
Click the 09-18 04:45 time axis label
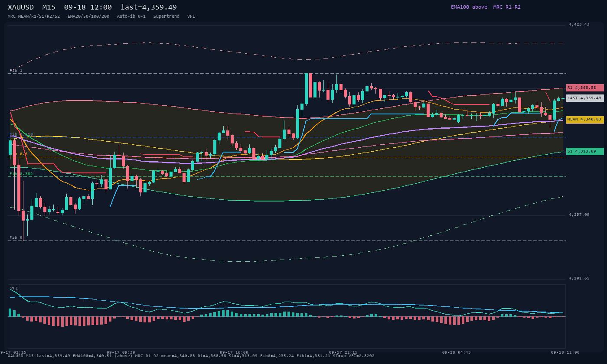[456, 352]
